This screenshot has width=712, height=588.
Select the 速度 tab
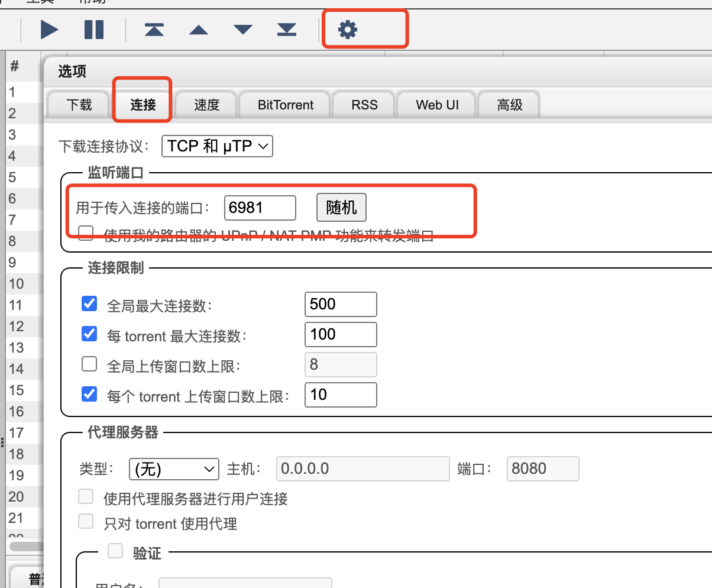click(x=207, y=105)
